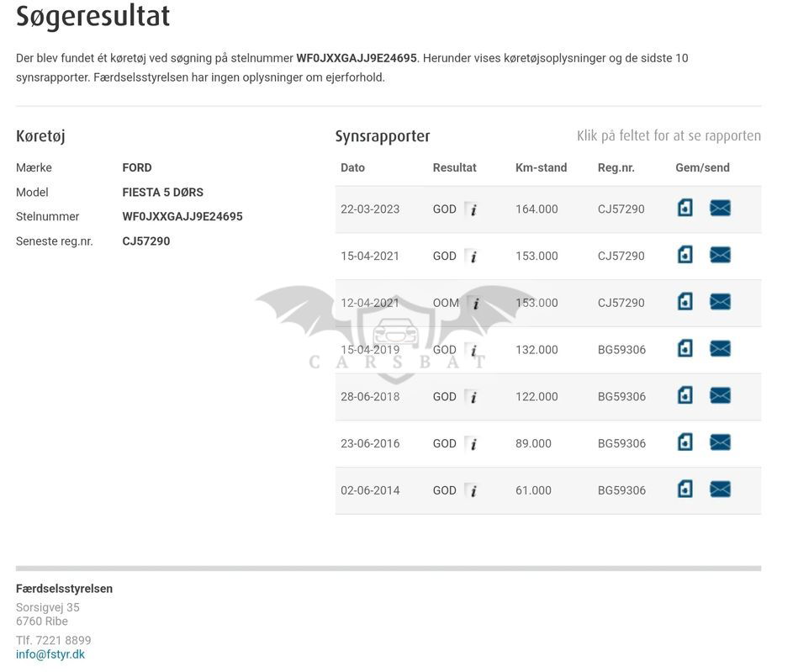Save the 22-03-2023 inspection report
The height and width of the screenshot is (672, 793).
(x=685, y=208)
